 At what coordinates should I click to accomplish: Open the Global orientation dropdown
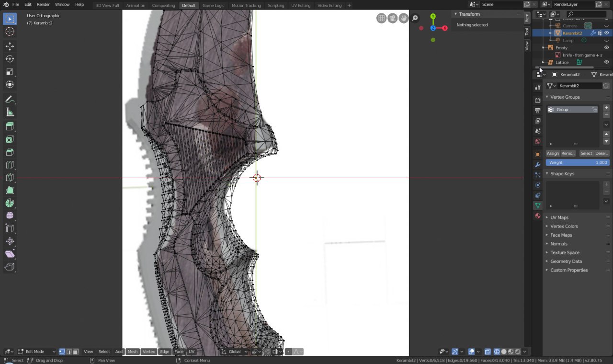click(234, 352)
